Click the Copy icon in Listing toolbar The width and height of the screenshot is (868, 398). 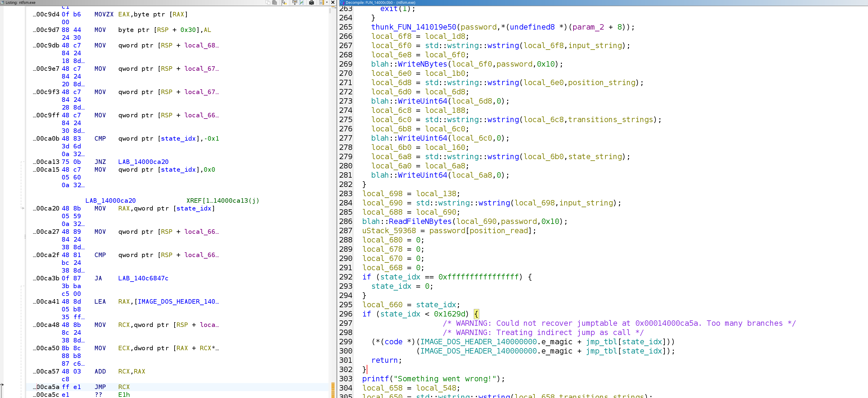(268, 2)
